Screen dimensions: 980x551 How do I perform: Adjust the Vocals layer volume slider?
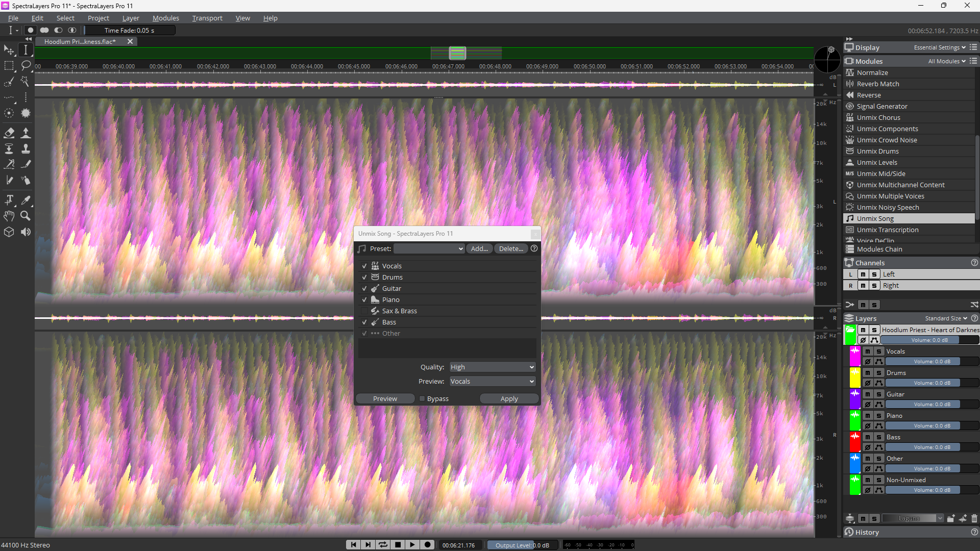[932, 361]
